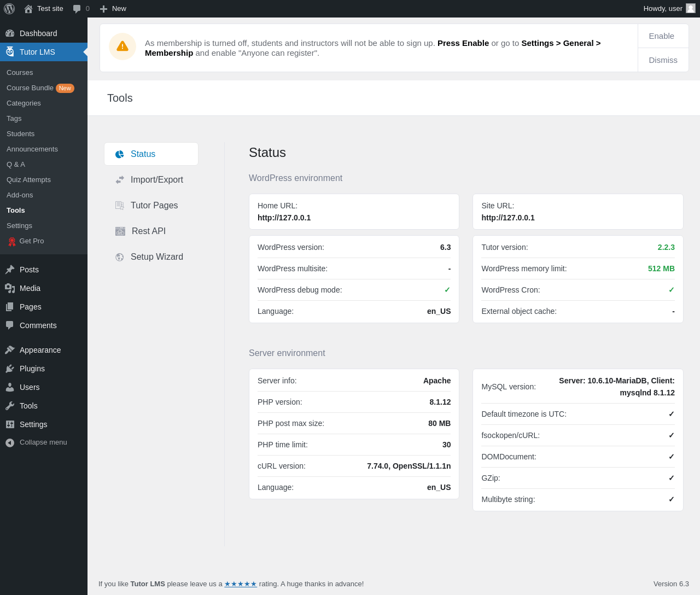Click the Media icon in sidebar

[10, 288]
